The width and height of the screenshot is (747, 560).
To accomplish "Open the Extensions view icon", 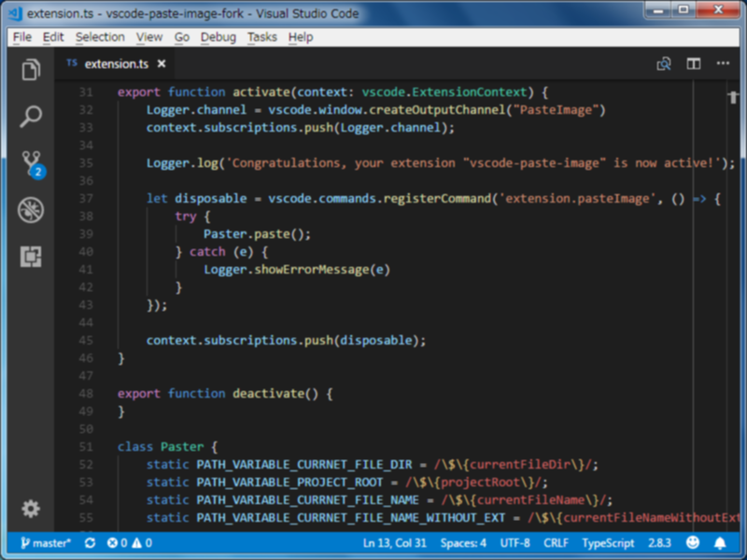I will pos(31,257).
